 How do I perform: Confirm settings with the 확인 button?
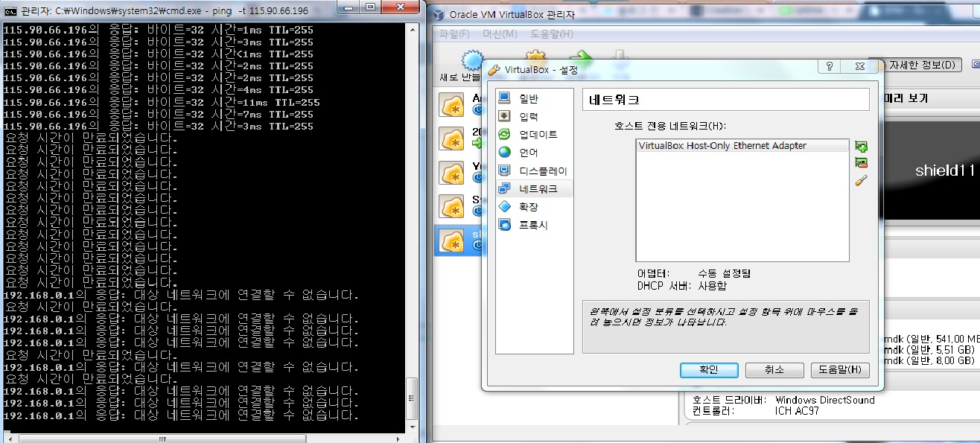pyautogui.click(x=709, y=370)
